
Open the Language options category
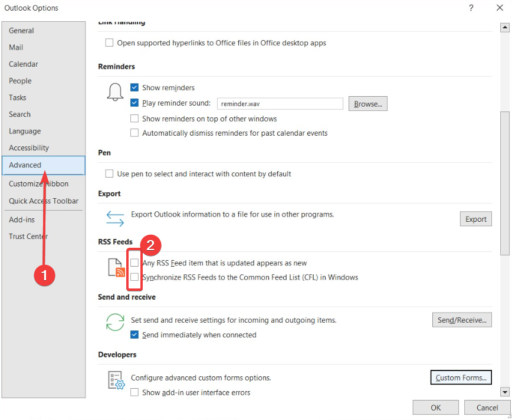tap(44, 131)
